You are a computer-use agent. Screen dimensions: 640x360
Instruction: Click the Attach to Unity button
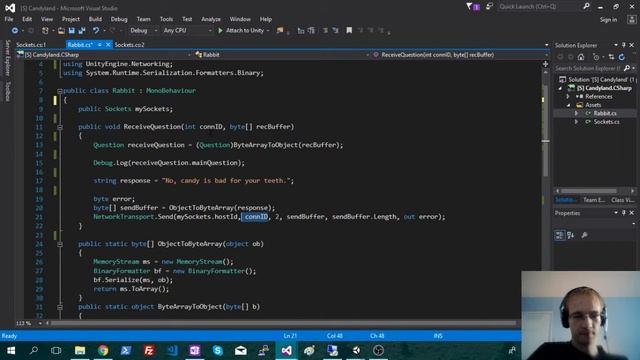coord(244,31)
